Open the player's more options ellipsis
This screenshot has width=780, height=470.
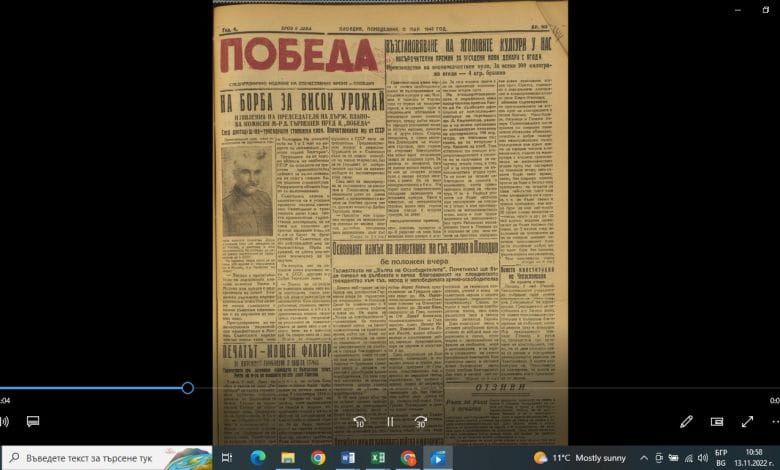coord(776,422)
